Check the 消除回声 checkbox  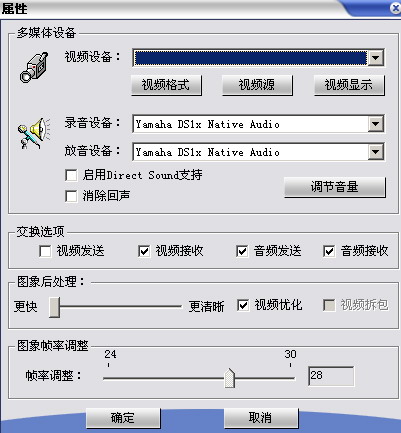coord(71,196)
